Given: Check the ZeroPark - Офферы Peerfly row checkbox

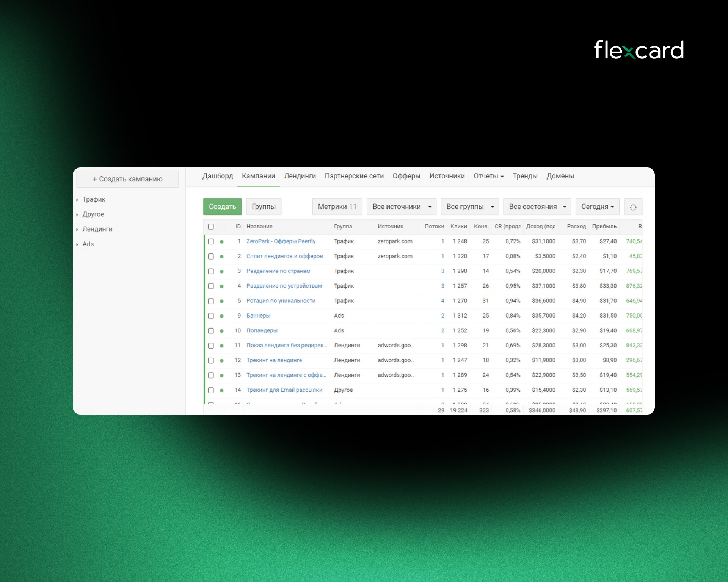Looking at the screenshot, I should tap(211, 242).
